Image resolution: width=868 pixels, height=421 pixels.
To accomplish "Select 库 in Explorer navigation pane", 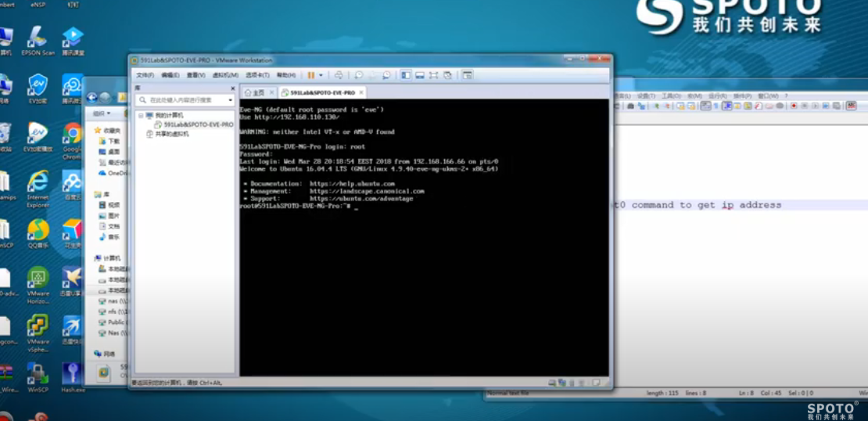I will pyautogui.click(x=102, y=194).
